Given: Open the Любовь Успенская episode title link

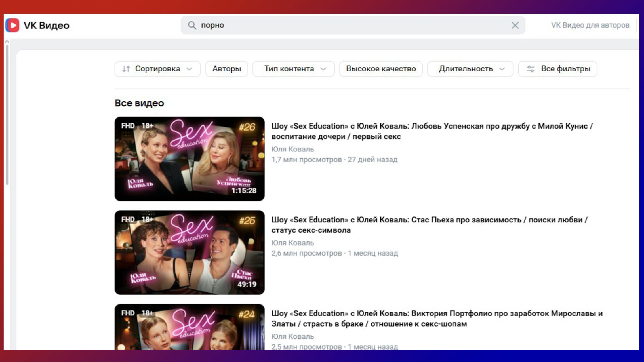Looking at the screenshot, I should pyautogui.click(x=432, y=131).
